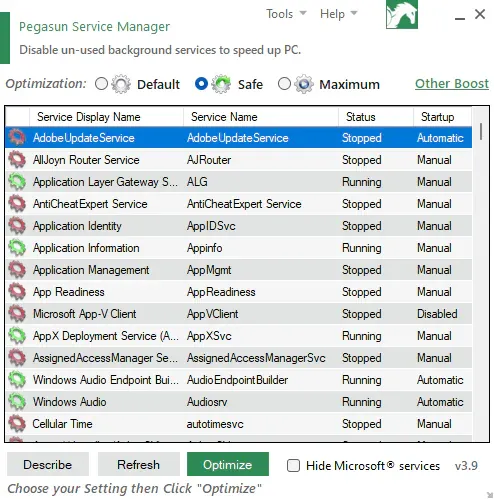Viewport: 494px width, 499px height.
Task: Open the Tools dropdown menu
Action: pos(286,14)
